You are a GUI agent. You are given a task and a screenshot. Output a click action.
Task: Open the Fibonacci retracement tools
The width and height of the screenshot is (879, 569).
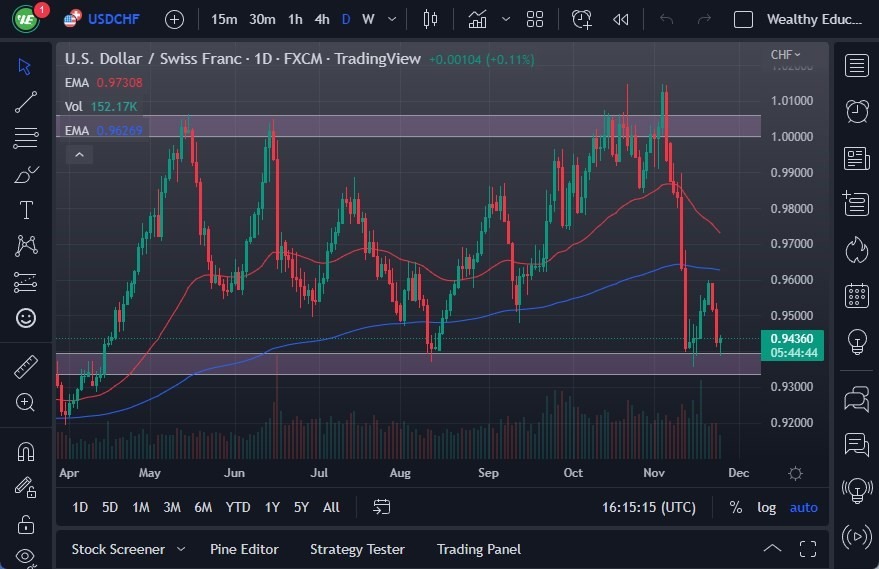click(26, 138)
